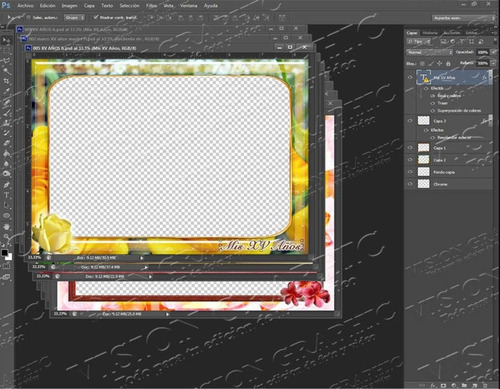Image resolution: width=500 pixels, height=389 pixels.
Task: Select the Lasso tool
Action: coord(6,61)
